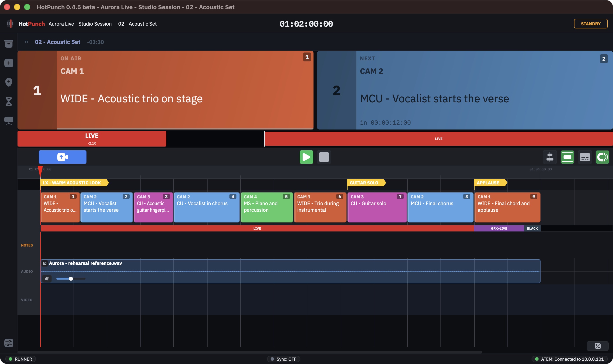Click the horizontal scrollbar under the timeline
Viewport: 613px width, 364px height.
coord(250,352)
